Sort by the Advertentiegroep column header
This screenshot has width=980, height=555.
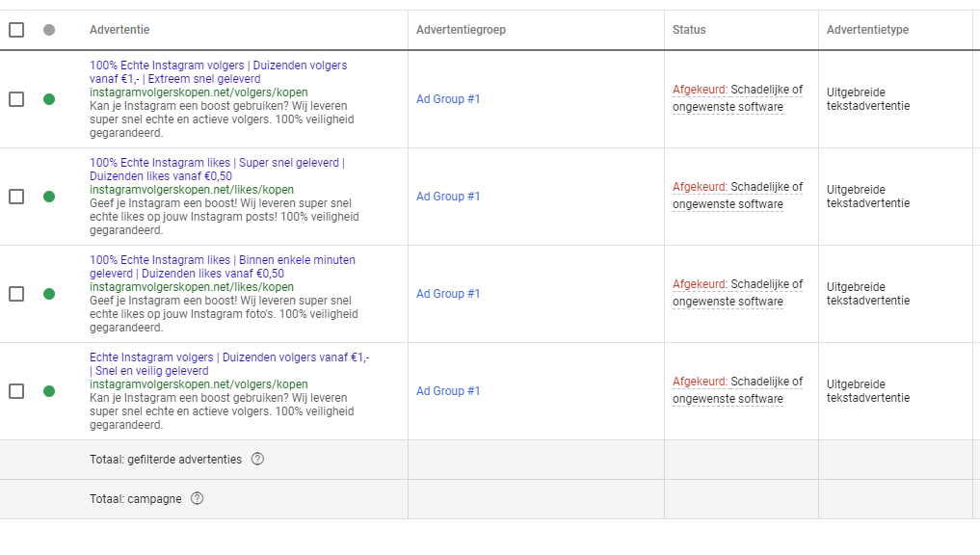(462, 29)
